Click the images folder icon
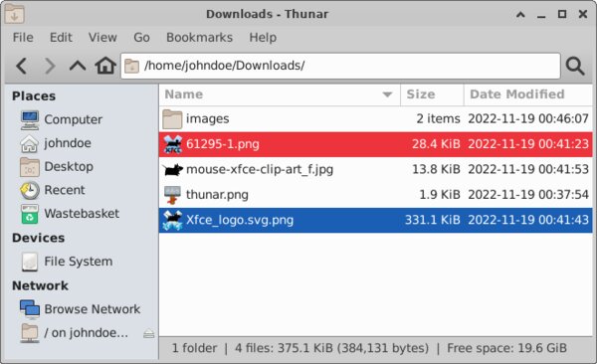Viewport: 597px width, 364px height. coord(172,119)
